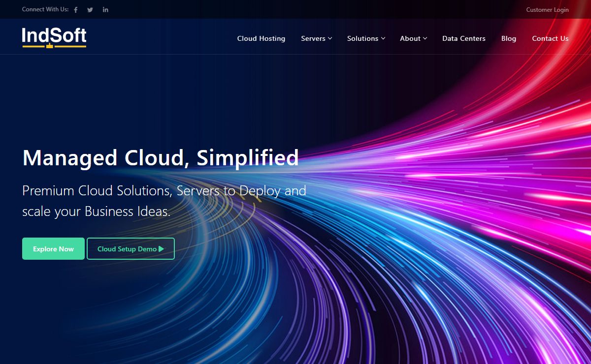Click the chevron arrow beside Servers
The image size is (591, 364).
point(330,38)
